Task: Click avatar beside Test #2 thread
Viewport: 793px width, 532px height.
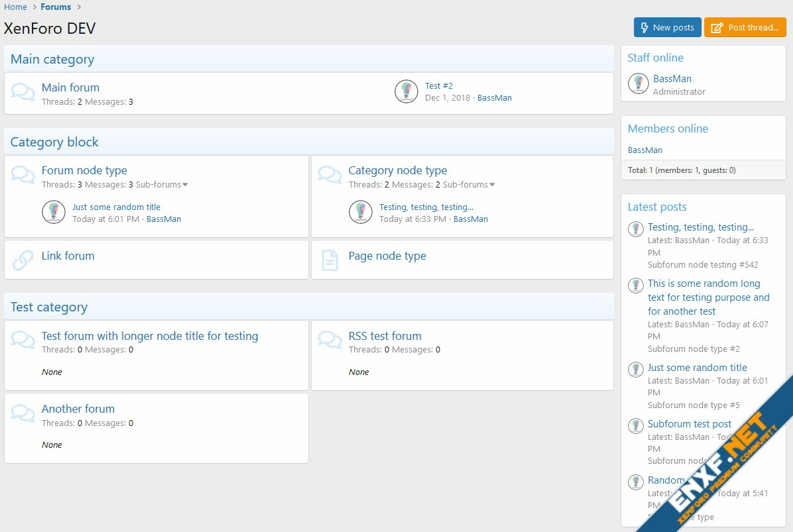Action: click(x=406, y=91)
